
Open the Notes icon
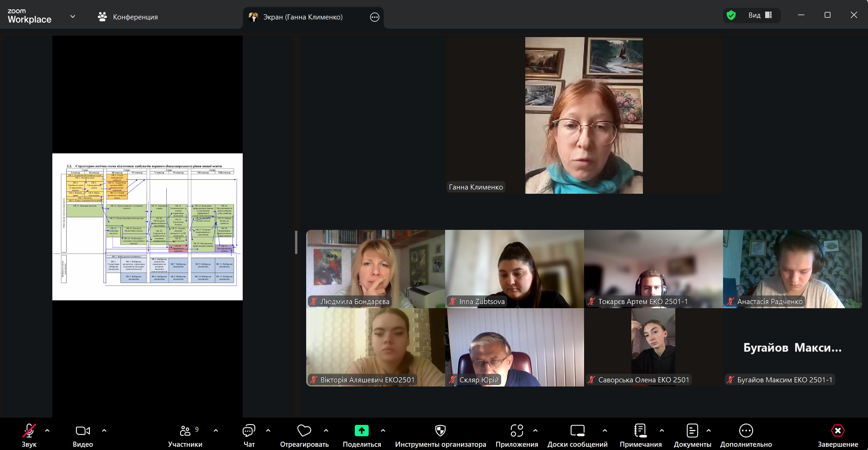(640, 431)
